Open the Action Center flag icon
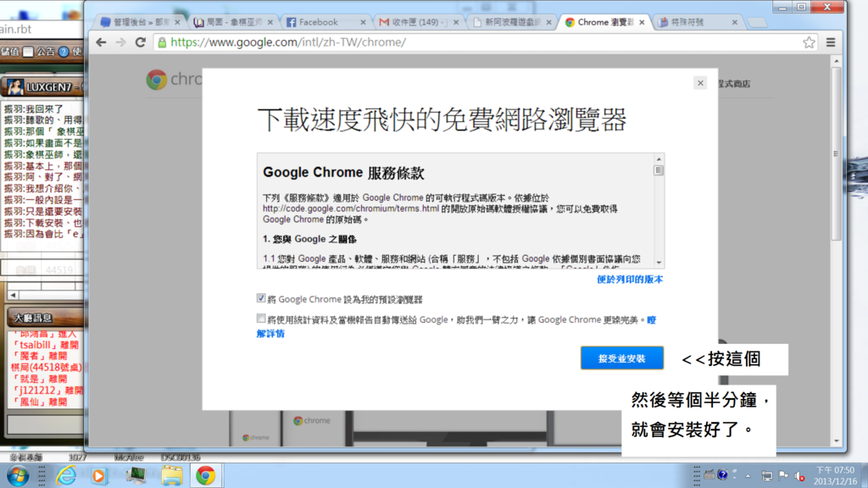This screenshot has height=488, width=868. [783, 474]
